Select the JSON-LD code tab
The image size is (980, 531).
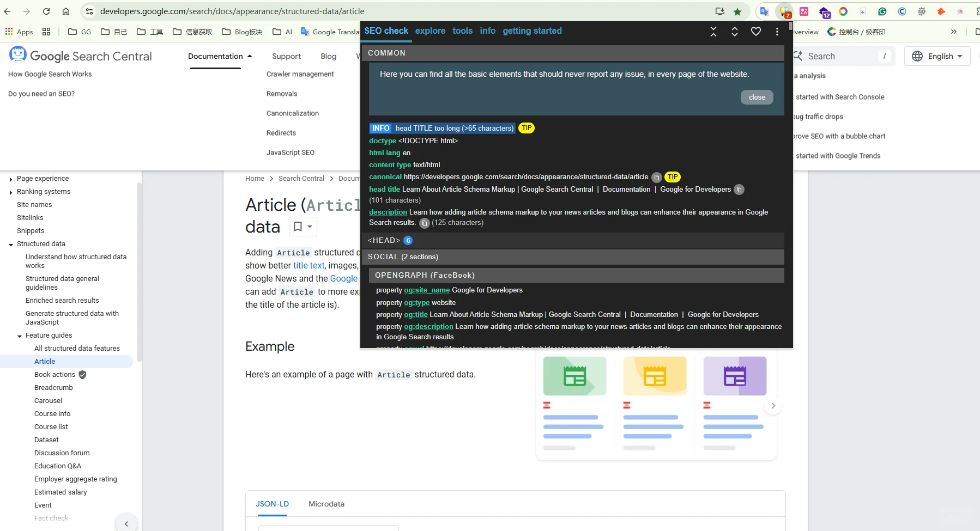click(273, 504)
